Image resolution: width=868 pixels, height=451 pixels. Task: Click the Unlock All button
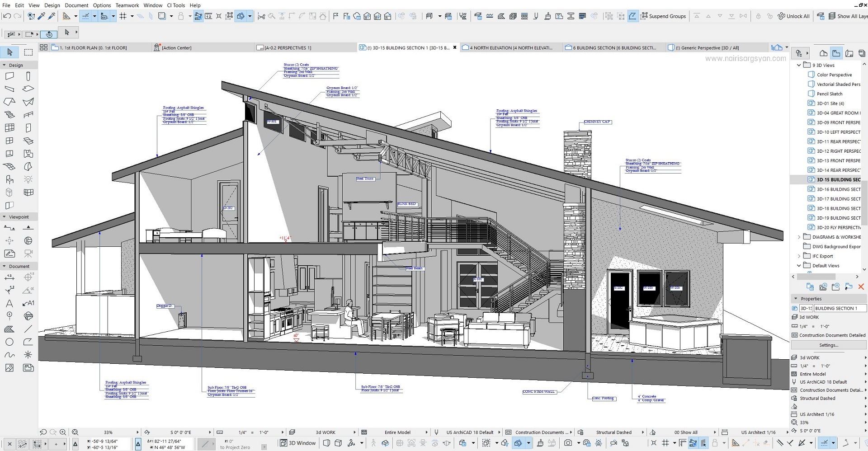pos(794,16)
